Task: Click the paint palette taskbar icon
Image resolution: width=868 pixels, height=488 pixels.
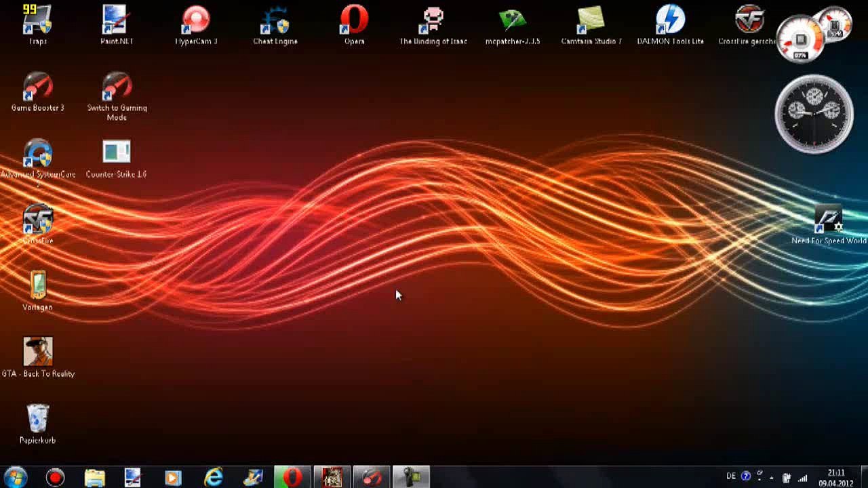Action: (253, 477)
